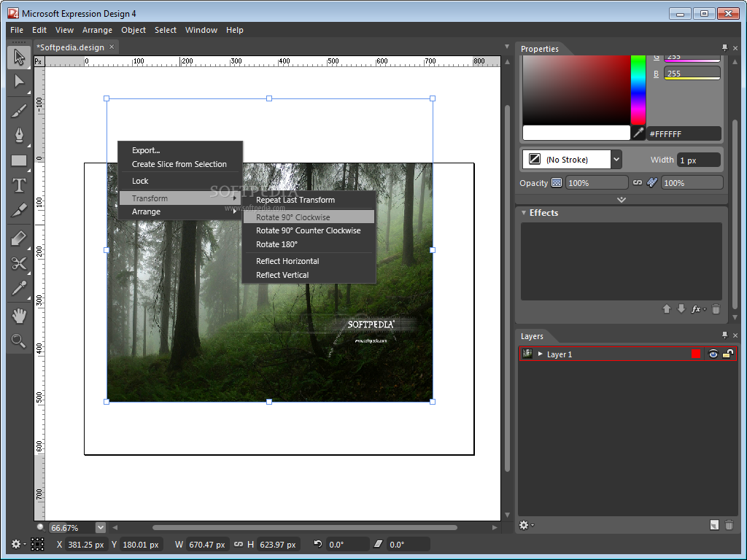
Task: Toggle the Layer 1 lock icon
Action: pyautogui.click(x=728, y=354)
